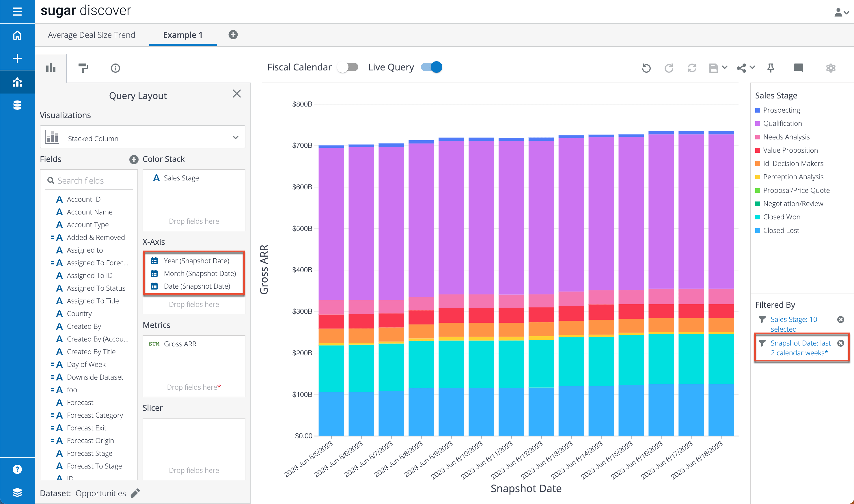Click the share icon
This screenshot has width=854, height=504.
742,68
